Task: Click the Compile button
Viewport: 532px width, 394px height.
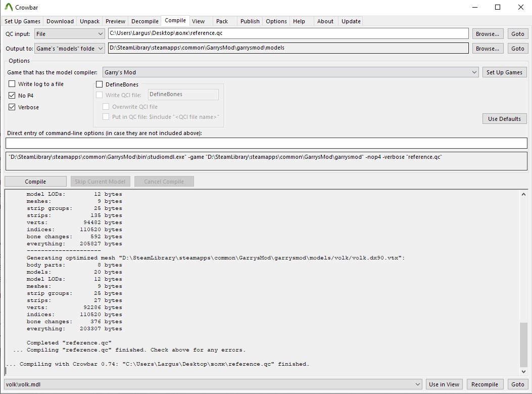Action: tap(35, 182)
